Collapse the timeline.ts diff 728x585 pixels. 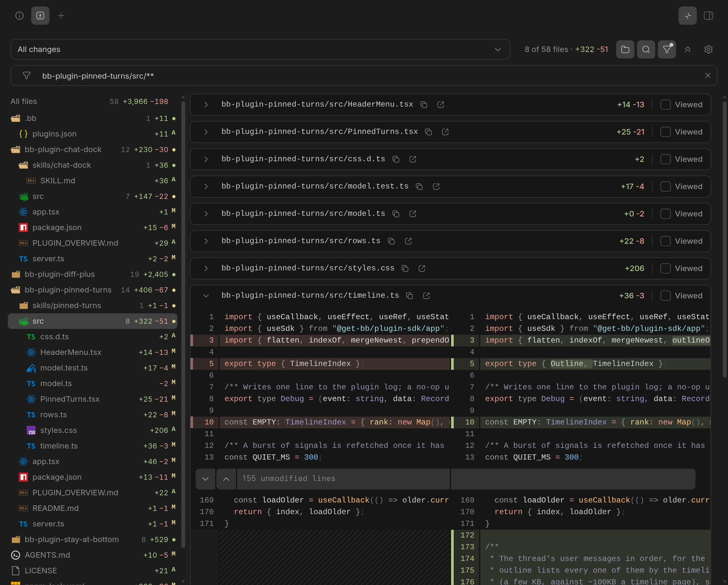(x=206, y=296)
